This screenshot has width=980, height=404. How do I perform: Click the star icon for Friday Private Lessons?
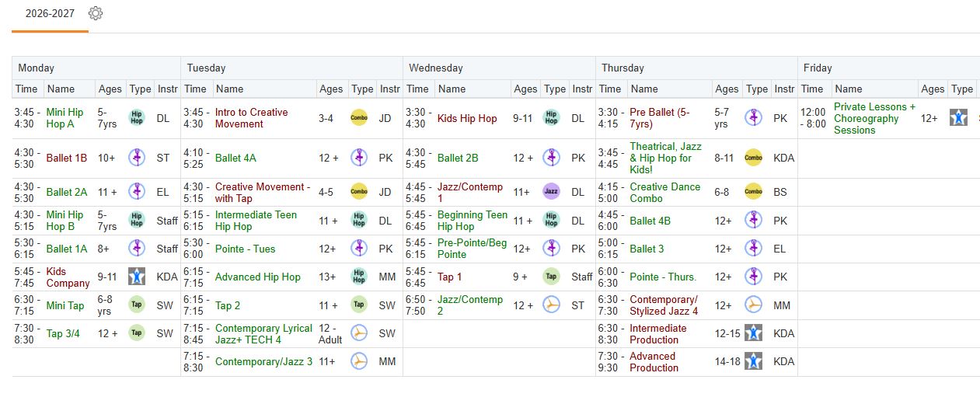click(x=958, y=118)
